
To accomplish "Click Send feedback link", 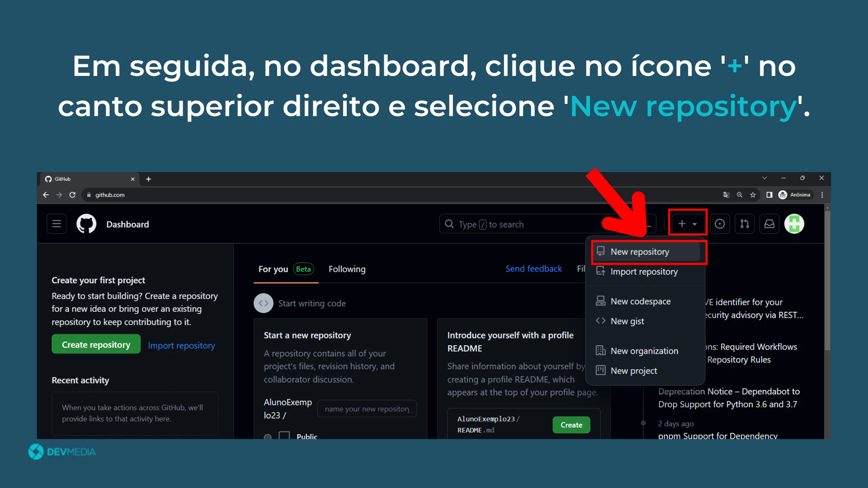I will tap(533, 268).
